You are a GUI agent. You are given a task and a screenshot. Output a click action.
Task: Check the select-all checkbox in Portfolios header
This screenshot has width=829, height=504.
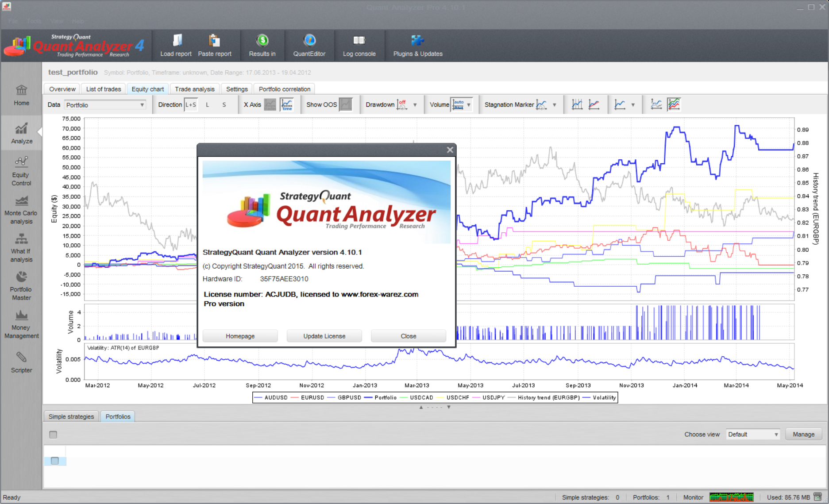(53, 435)
